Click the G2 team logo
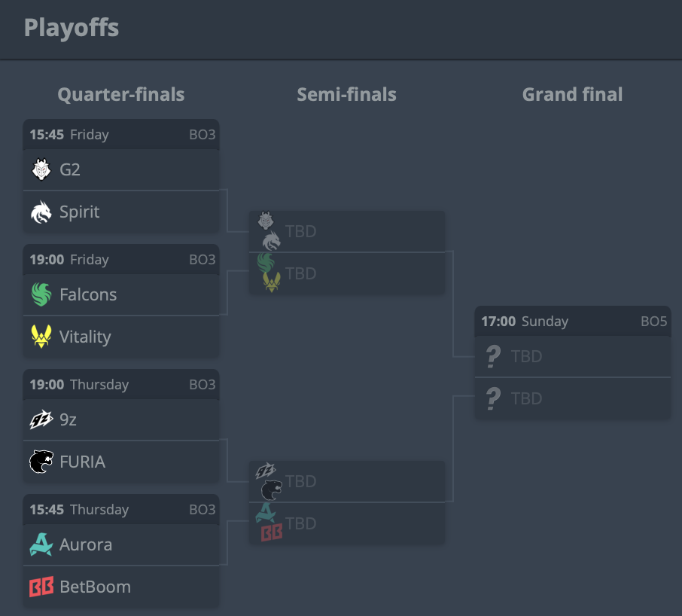Viewport: 682px width, 616px height. pos(41,169)
